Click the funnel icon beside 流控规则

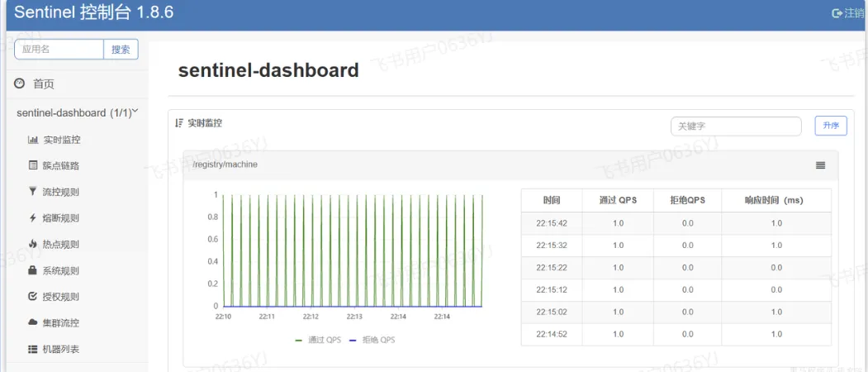pyautogui.click(x=33, y=192)
